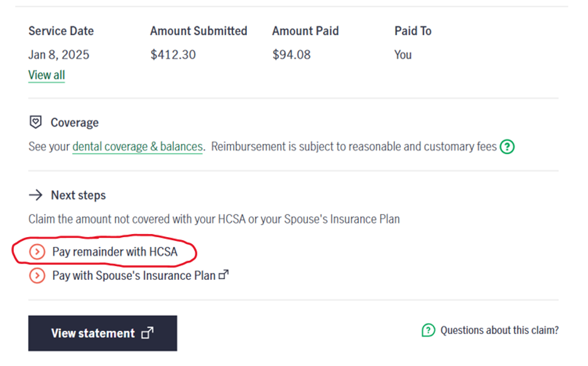Viewport: 588px width, 366px height.
Task: Click the shield icon next to Coverage
Action: pos(36,122)
